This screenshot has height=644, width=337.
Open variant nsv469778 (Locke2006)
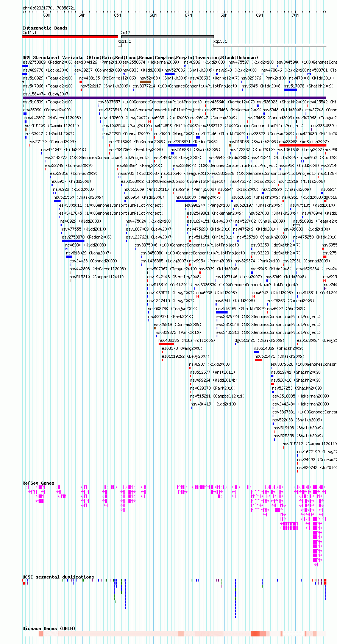pyautogui.click(x=46, y=70)
